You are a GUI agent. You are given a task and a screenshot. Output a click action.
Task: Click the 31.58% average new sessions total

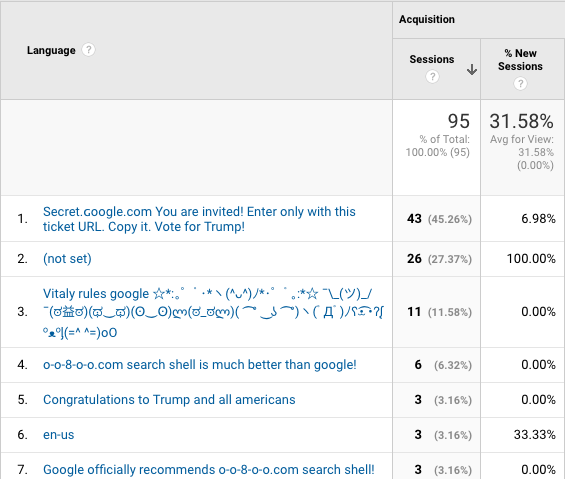pos(521,121)
